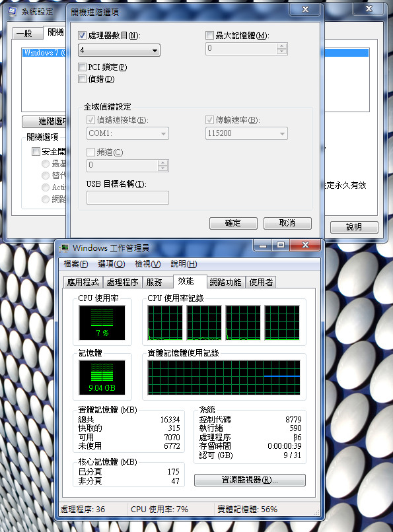This screenshot has width=393, height=532.
Task: Toggle the 傳輸速率 checkbox
Action: (209, 119)
